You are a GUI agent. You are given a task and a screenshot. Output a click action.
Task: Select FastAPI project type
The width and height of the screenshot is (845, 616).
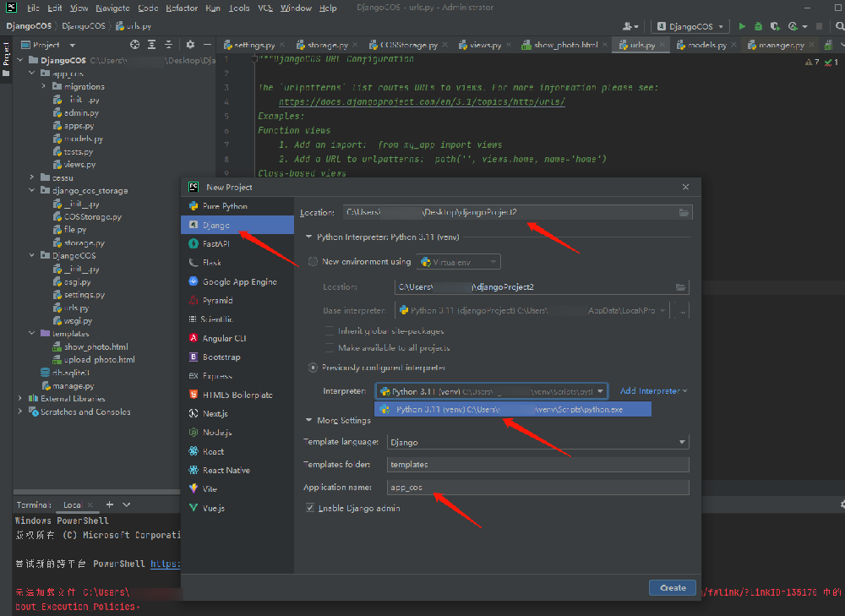[x=216, y=243]
